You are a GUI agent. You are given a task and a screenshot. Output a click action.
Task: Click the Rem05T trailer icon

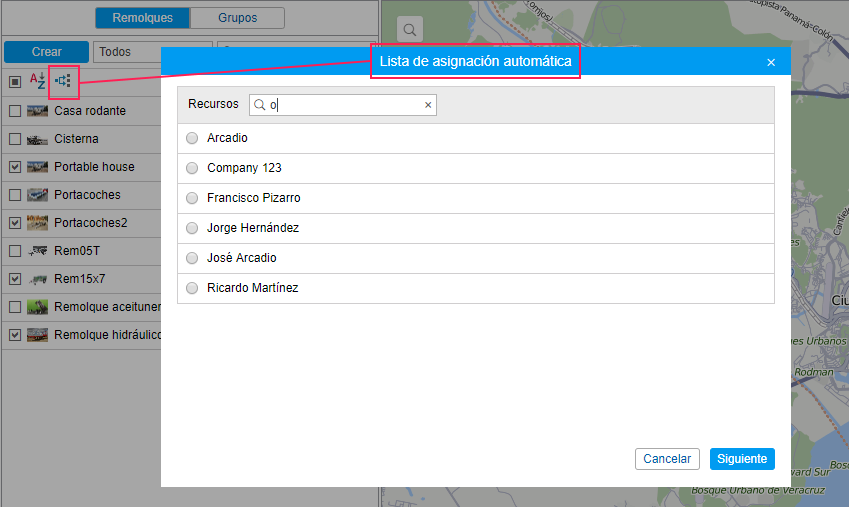point(37,251)
